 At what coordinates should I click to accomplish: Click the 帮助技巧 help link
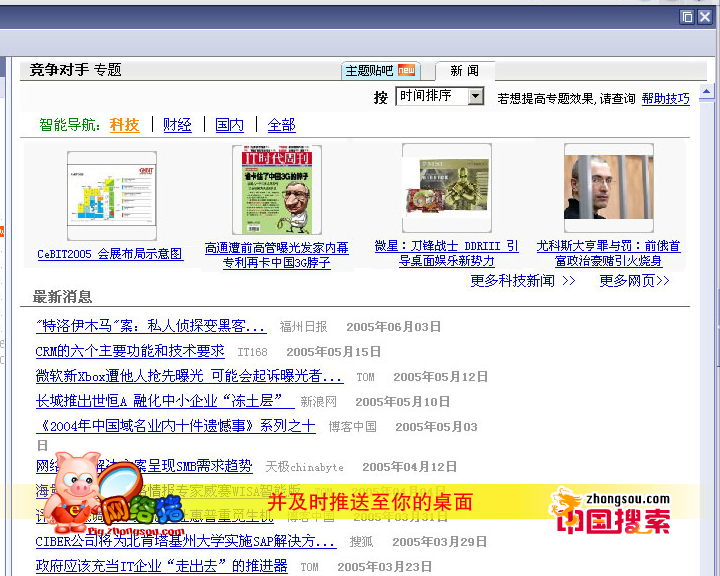click(x=665, y=98)
